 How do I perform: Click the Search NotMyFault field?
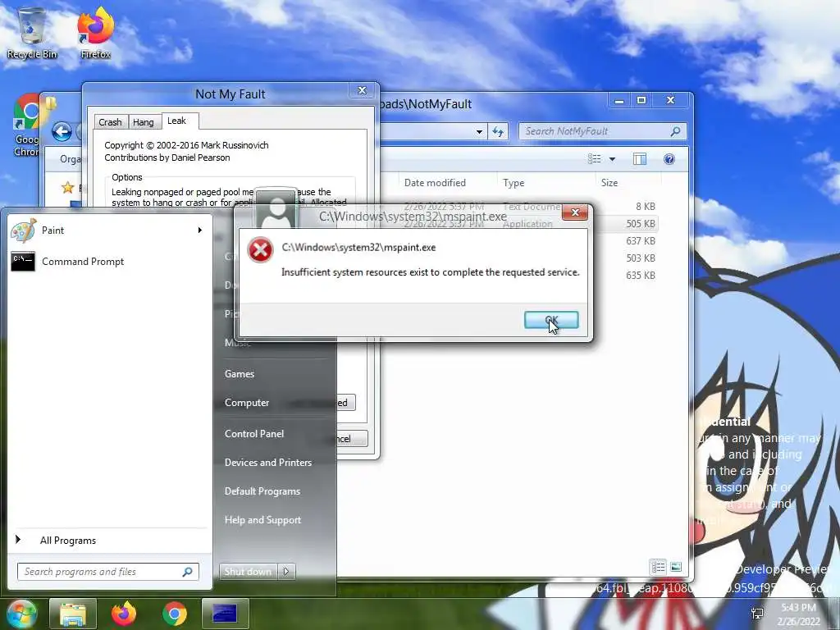[602, 131]
